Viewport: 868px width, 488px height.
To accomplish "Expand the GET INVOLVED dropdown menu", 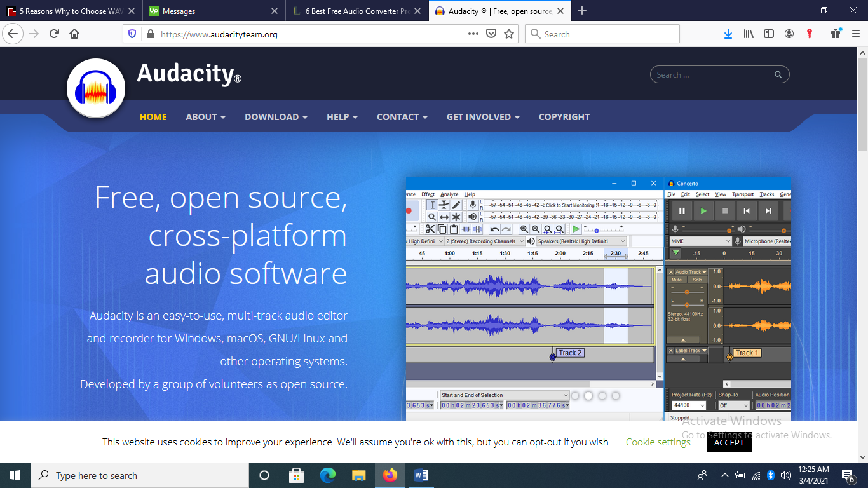I will coord(482,117).
